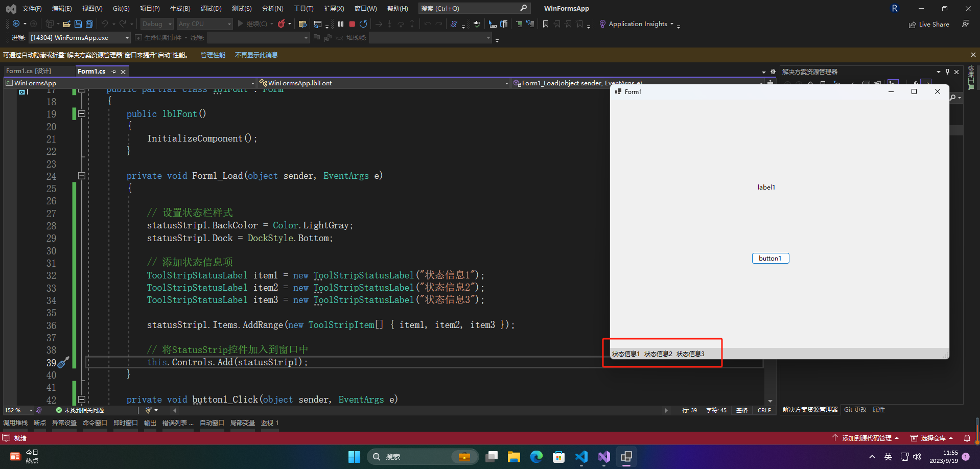Click the Undo arrow icon

(105, 24)
